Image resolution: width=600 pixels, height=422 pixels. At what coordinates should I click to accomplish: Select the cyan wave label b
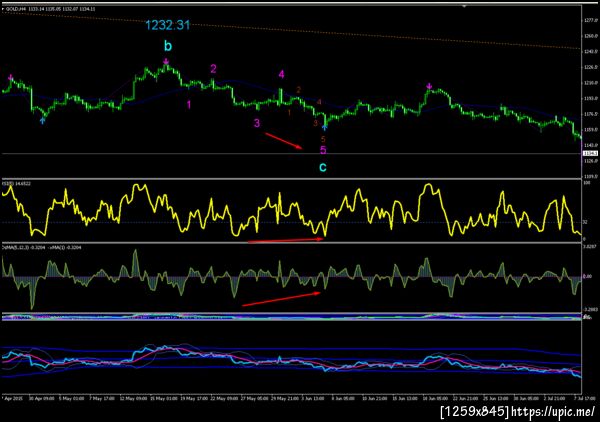pyautogui.click(x=168, y=46)
